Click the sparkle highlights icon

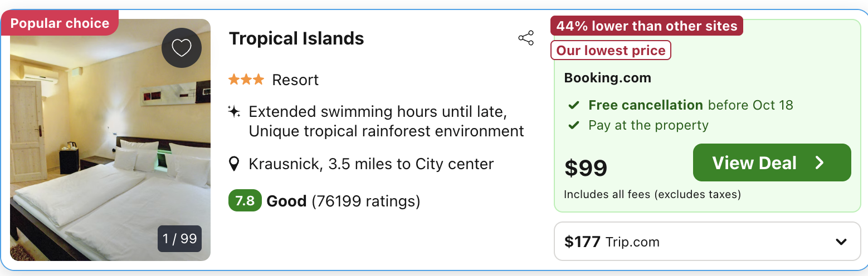tap(234, 112)
